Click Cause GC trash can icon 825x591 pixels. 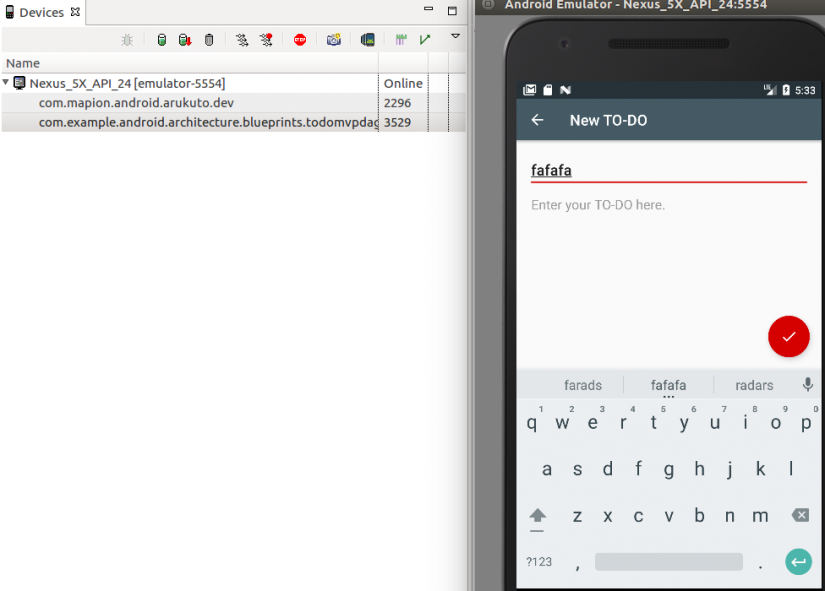tap(208, 40)
